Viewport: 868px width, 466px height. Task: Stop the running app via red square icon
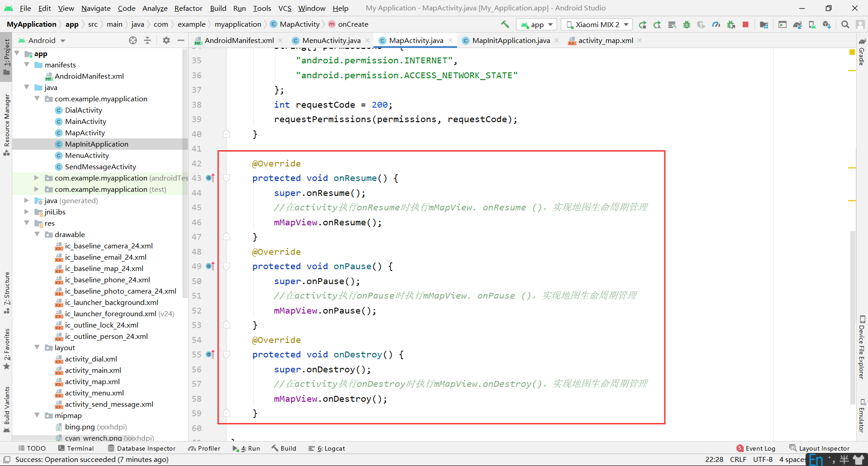(745, 24)
